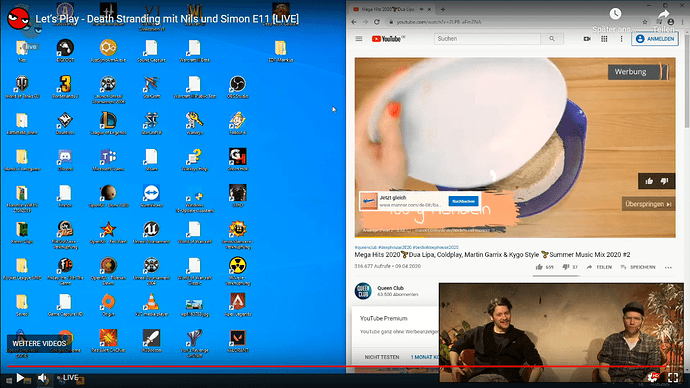Select the Unreal Tournament desktop icon
This screenshot has width=690, height=388.
point(151,229)
